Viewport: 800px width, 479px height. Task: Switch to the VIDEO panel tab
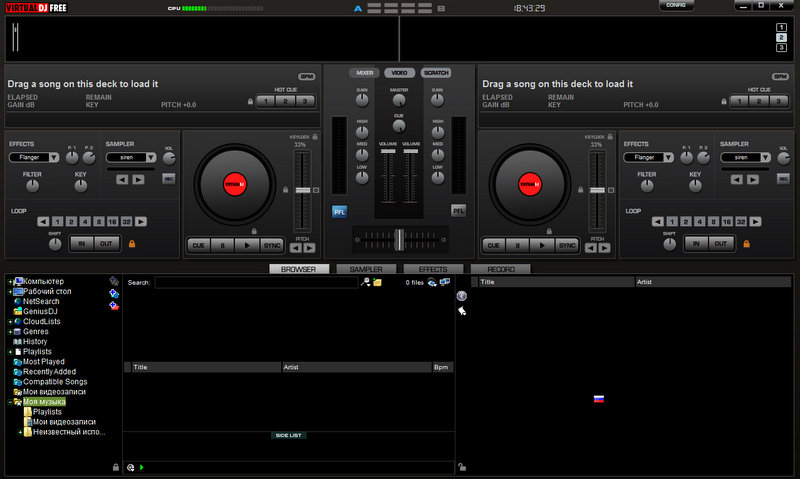(x=399, y=73)
